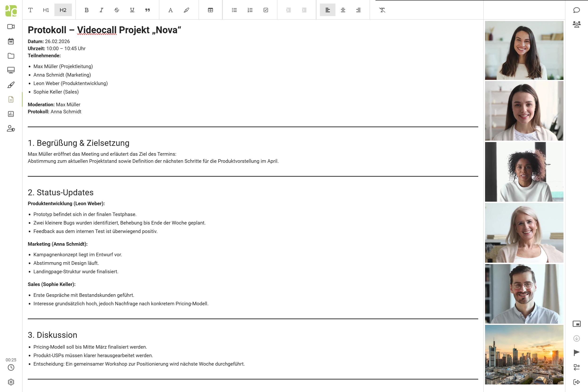The image size is (588, 392).
Task: Open the text color tool
Action: 170,10
